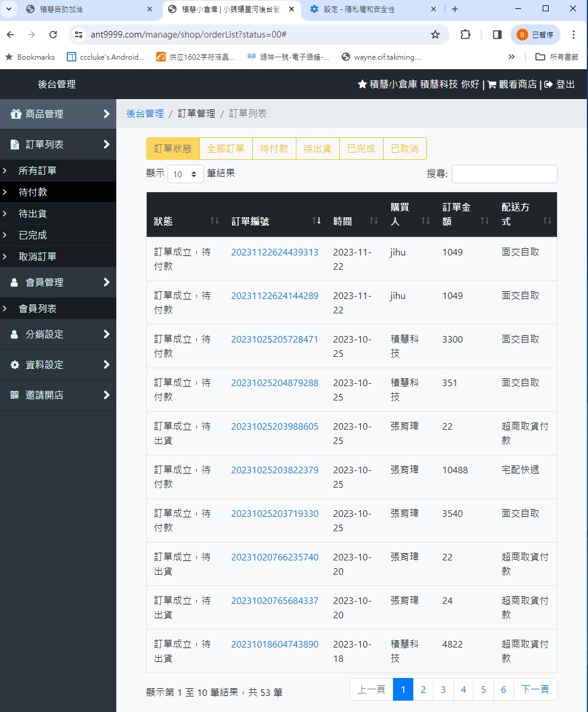Show the 全部訂單 filter tab
588x712 pixels.
(225, 149)
